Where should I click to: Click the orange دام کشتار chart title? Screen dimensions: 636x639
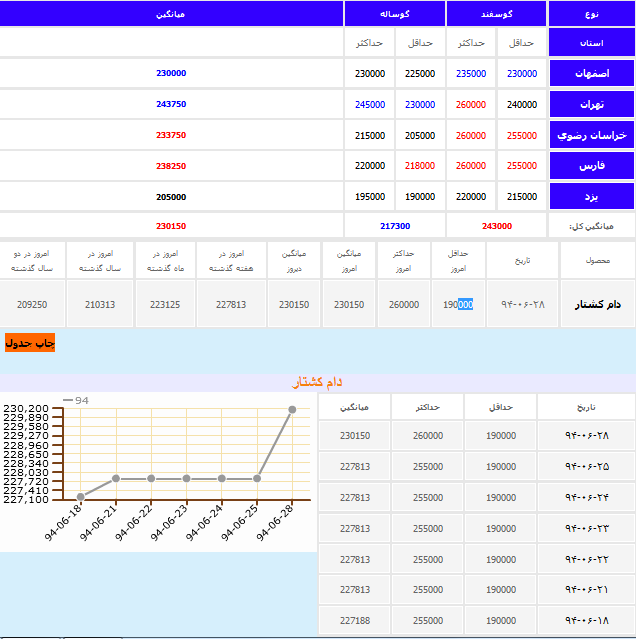(x=317, y=382)
